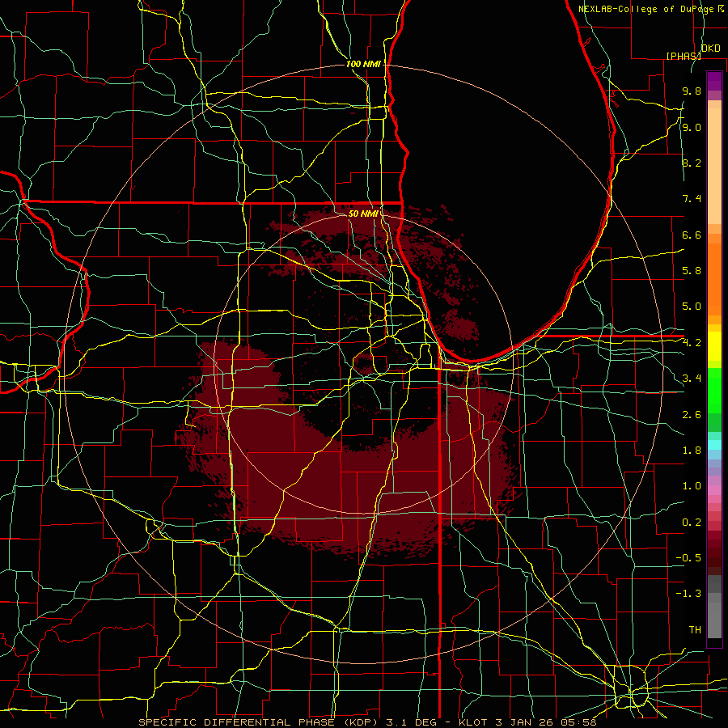
Task: Click the 50 NMI range ring label
Action: [363, 214]
